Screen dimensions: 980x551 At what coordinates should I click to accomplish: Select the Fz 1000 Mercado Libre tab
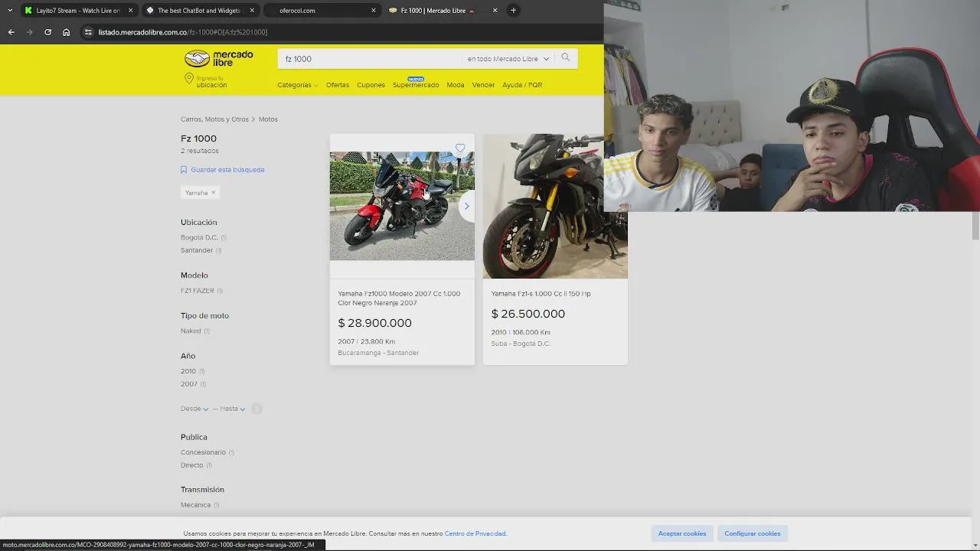(443, 11)
